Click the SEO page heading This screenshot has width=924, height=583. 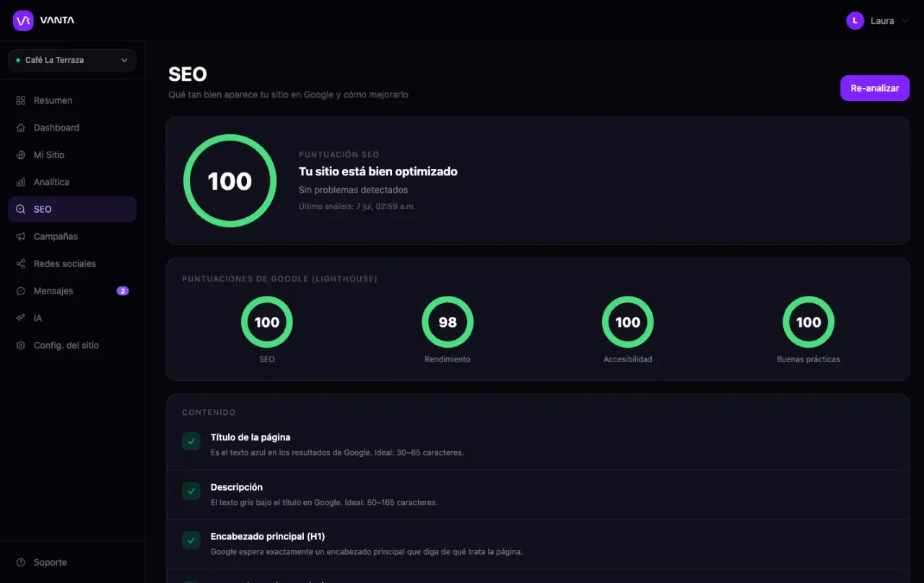[x=188, y=74]
